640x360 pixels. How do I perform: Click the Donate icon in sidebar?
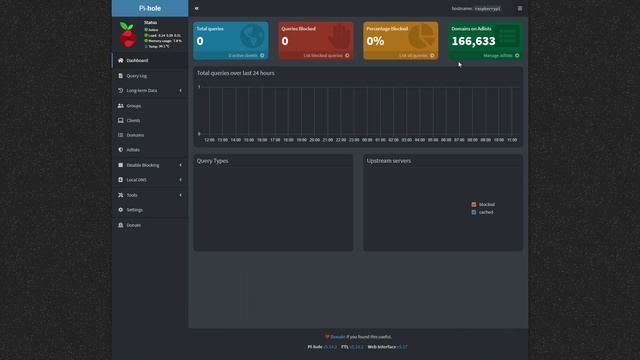pos(120,225)
